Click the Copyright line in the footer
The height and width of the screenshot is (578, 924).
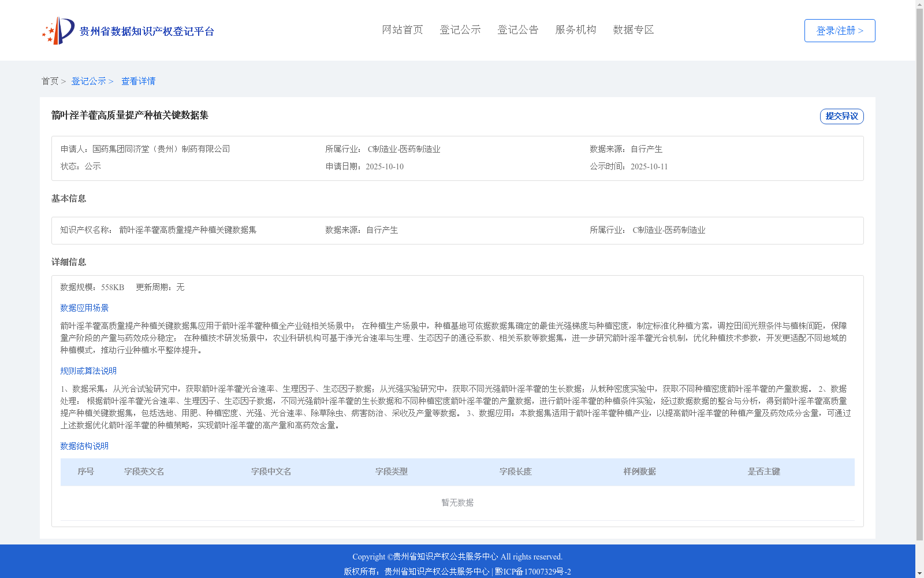tap(457, 557)
